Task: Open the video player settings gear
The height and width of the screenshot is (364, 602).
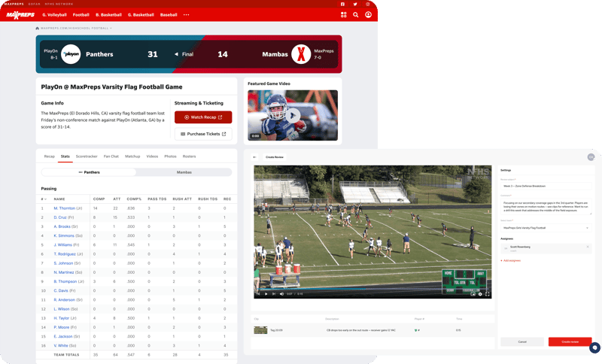Action: (480, 294)
